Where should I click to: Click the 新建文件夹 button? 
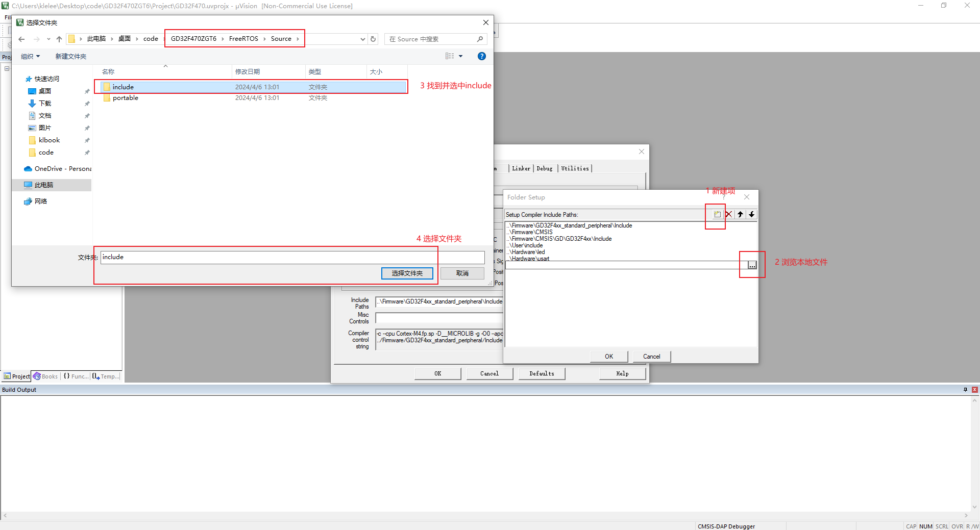pos(71,57)
